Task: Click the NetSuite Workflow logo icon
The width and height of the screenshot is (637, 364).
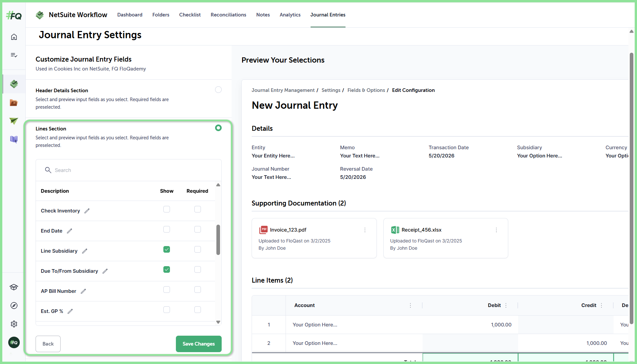Action: pyautogui.click(x=40, y=15)
